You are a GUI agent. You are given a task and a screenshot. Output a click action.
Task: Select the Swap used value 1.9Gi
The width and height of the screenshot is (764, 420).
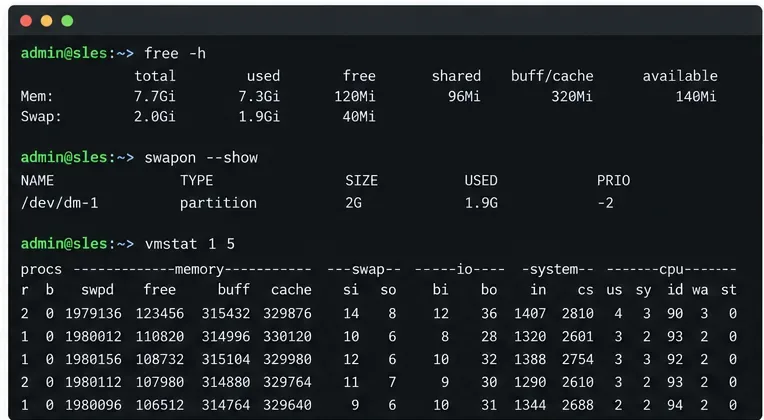pos(259,117)
